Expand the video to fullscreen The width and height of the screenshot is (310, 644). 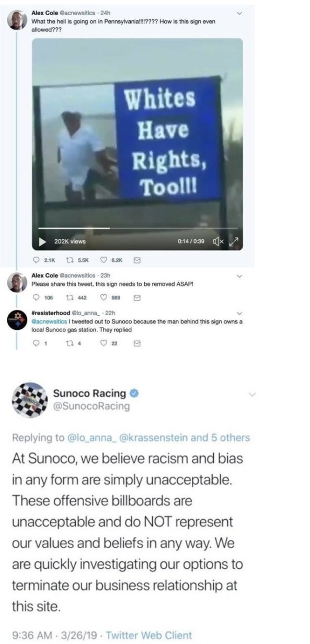234,241
